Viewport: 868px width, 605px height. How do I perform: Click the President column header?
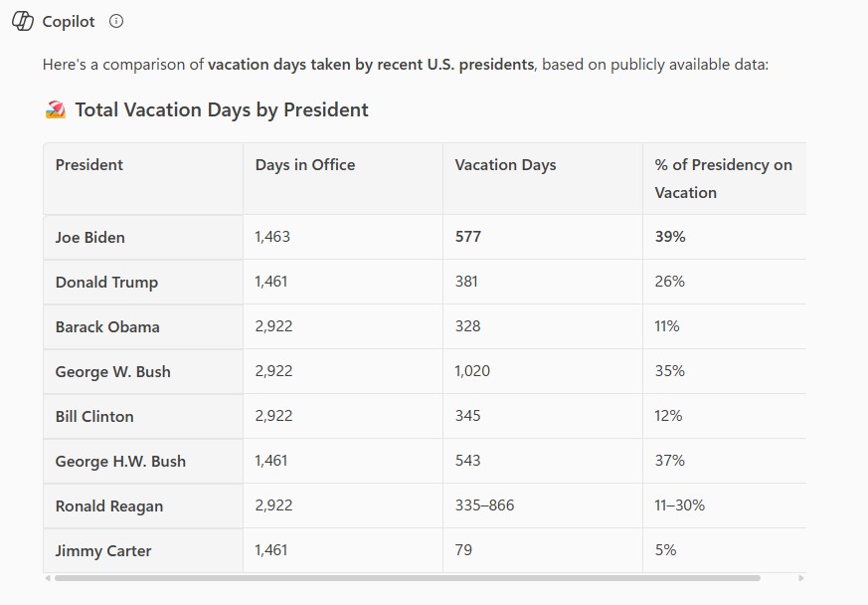click(89, 165)
